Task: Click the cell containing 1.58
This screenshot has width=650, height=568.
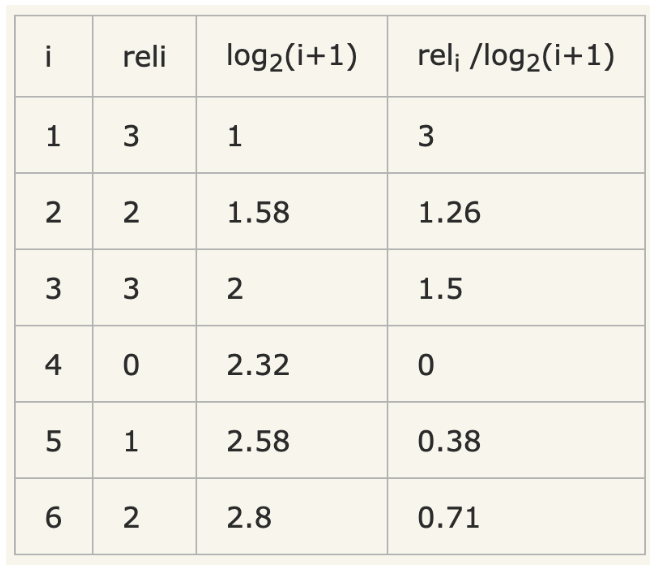Action: coord(258,212)
